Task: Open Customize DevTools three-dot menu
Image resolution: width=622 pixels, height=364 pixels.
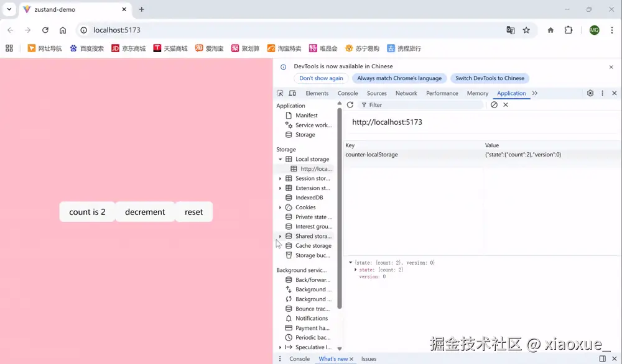Action: [x=603, y=93]
